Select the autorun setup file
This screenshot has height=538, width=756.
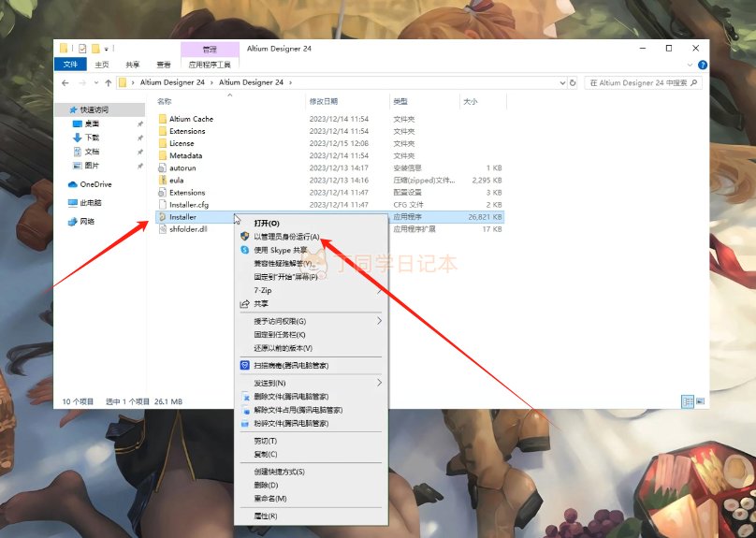point(182,167)
